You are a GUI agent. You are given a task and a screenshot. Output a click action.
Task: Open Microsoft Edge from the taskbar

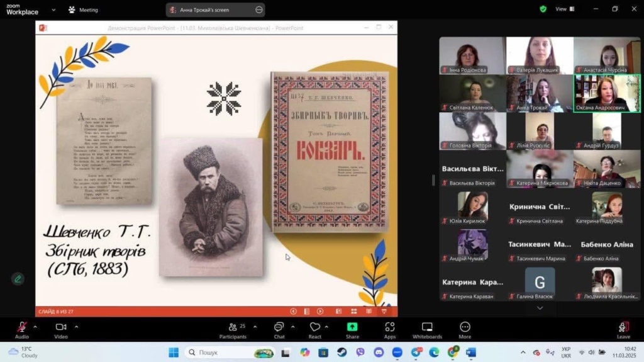(x=434, y=353)
